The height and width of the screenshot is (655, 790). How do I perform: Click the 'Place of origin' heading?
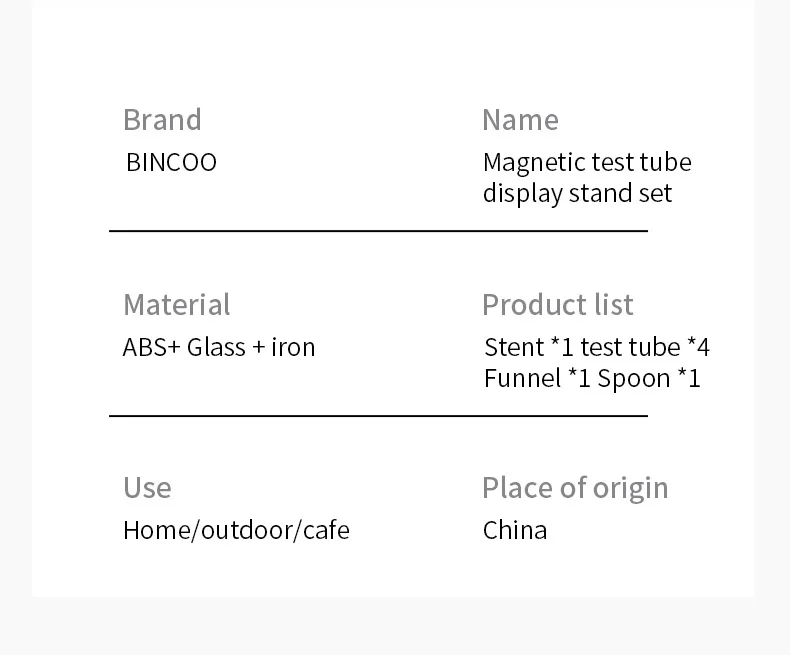pos(575,488)
